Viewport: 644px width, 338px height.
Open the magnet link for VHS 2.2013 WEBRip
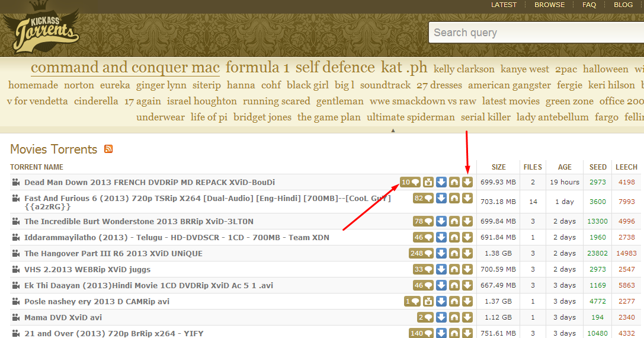tap(454, 269)
